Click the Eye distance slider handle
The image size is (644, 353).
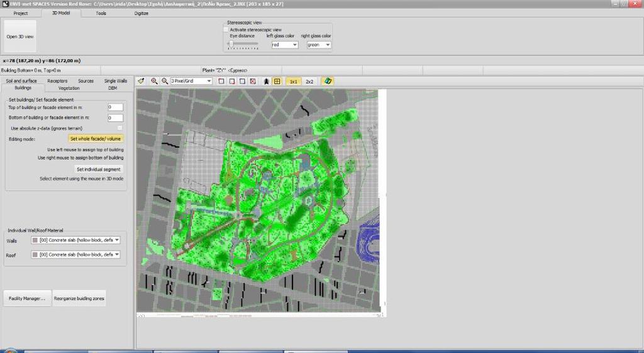click(x=231, y=43)
